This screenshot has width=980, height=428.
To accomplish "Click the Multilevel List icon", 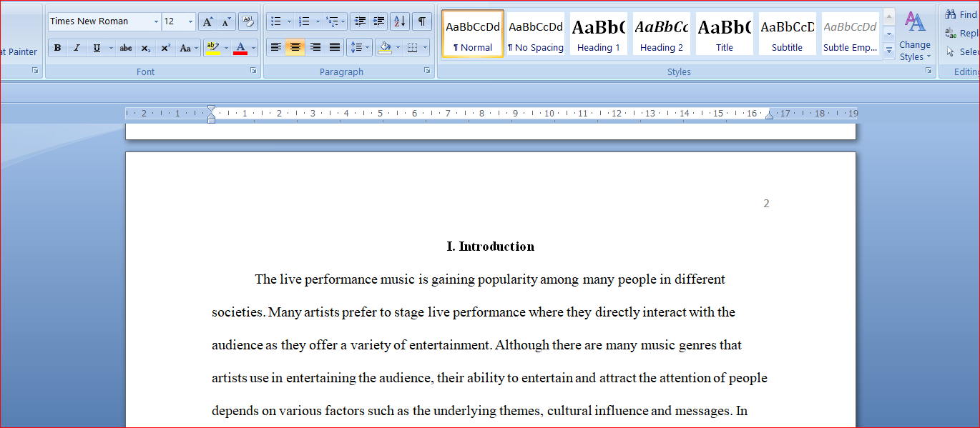I will [x=331, y=21].
